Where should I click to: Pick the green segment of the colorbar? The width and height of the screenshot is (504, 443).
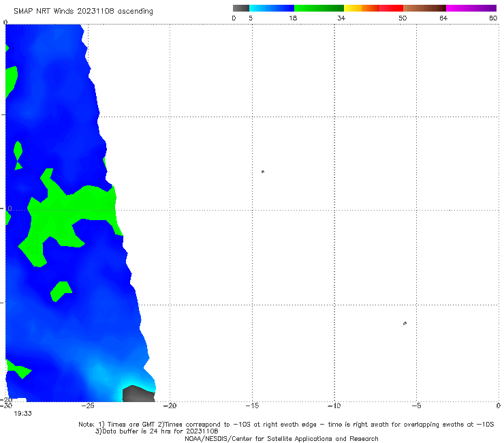[x=319, y=8]
